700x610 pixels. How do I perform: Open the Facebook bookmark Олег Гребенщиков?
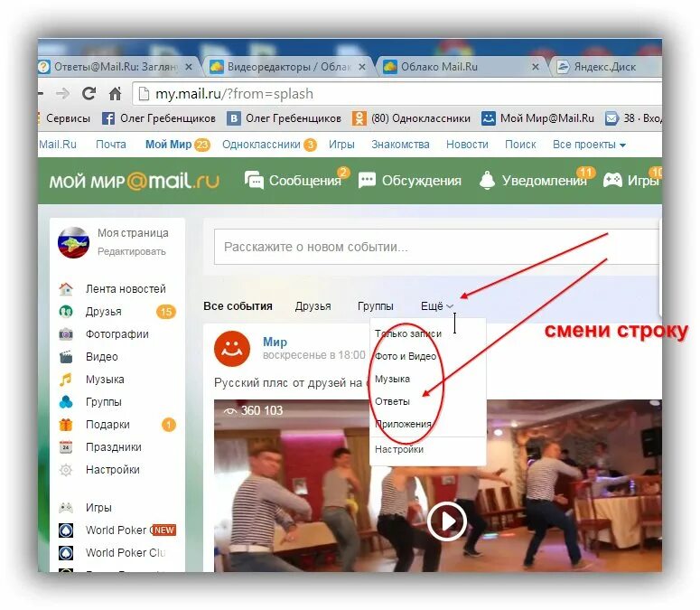tap(159, 118)
